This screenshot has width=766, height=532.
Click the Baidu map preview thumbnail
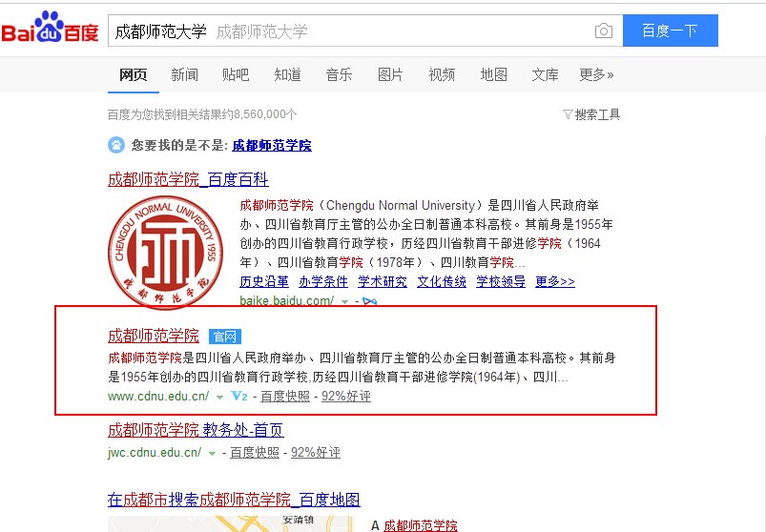[231, 523]
